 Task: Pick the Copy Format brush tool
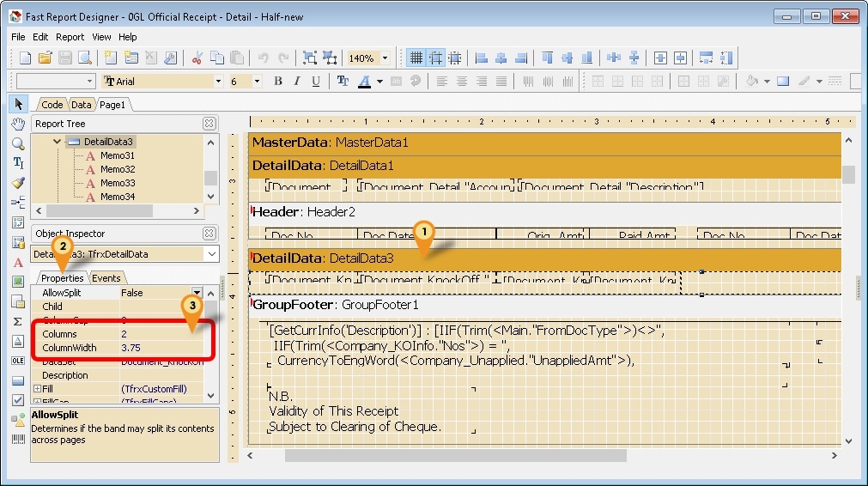(x=18, y=183)
